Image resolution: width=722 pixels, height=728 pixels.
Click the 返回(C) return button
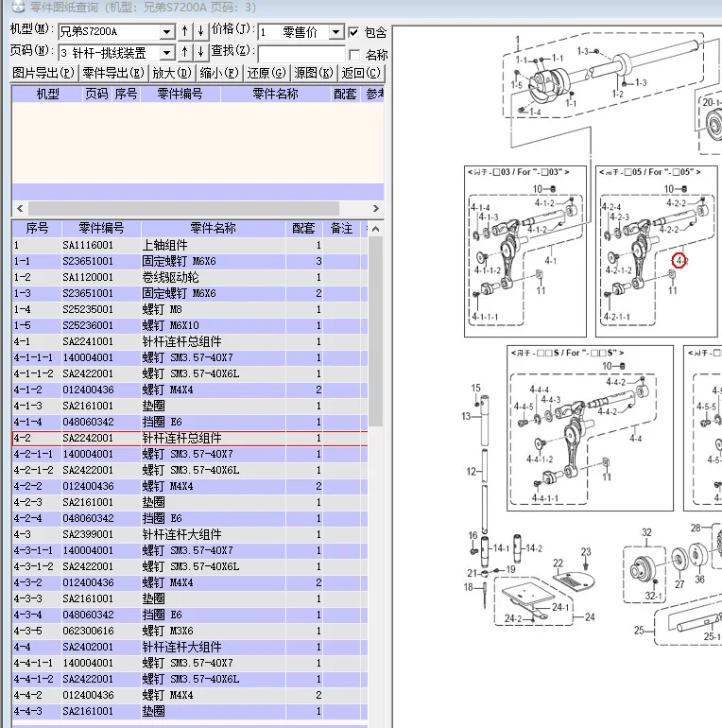pos(361,73)
